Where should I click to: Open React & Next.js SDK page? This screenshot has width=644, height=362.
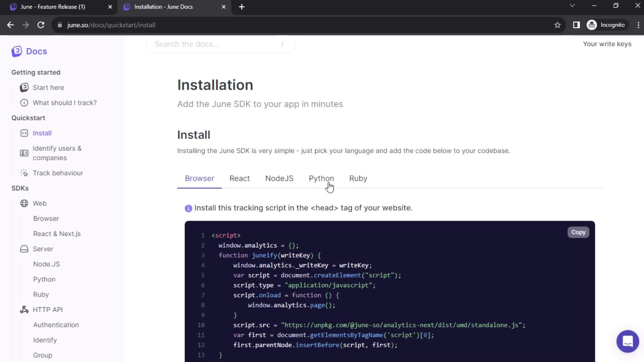[x=57, y=234]
